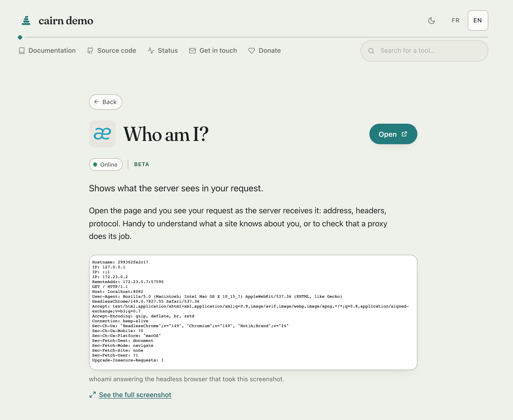
Task: Click the Who am I? app icon
Action: coord(102,134)
